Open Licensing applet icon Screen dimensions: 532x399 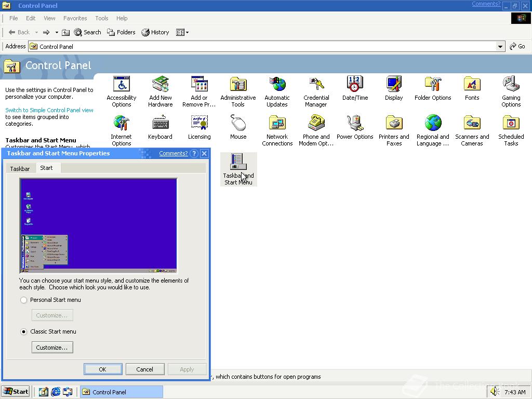(x=199, y=127)
